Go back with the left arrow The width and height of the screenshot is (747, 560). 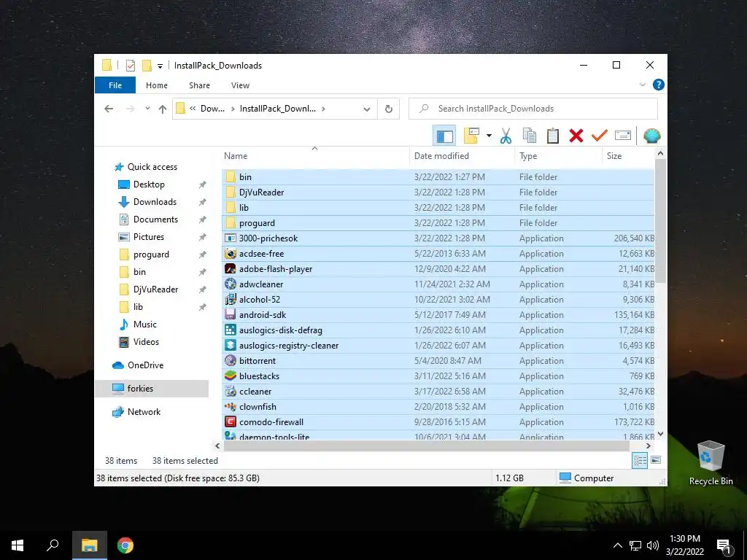(x=109, y=109)
